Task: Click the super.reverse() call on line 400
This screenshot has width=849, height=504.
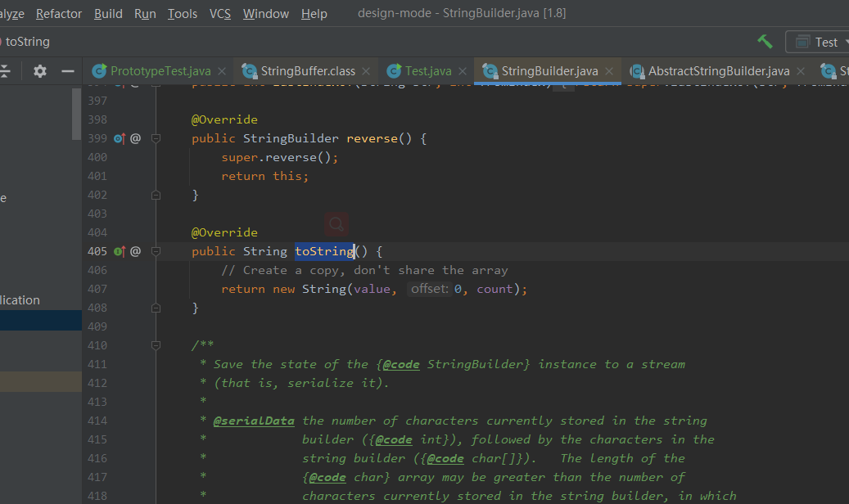Action: 280,158
